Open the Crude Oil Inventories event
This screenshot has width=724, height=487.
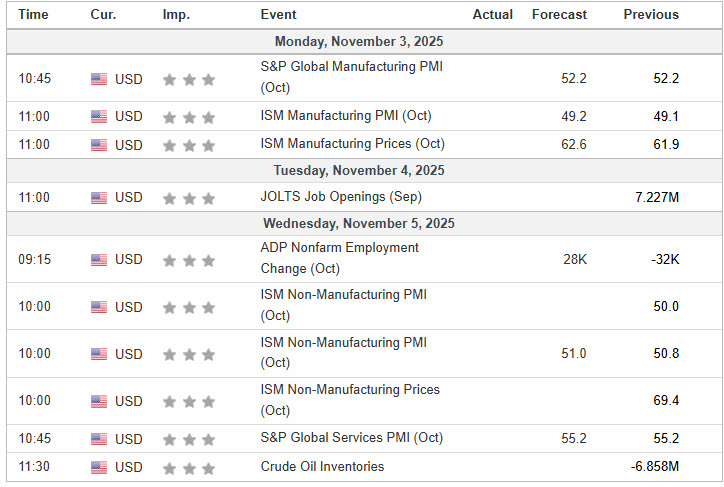click(321, 466)
